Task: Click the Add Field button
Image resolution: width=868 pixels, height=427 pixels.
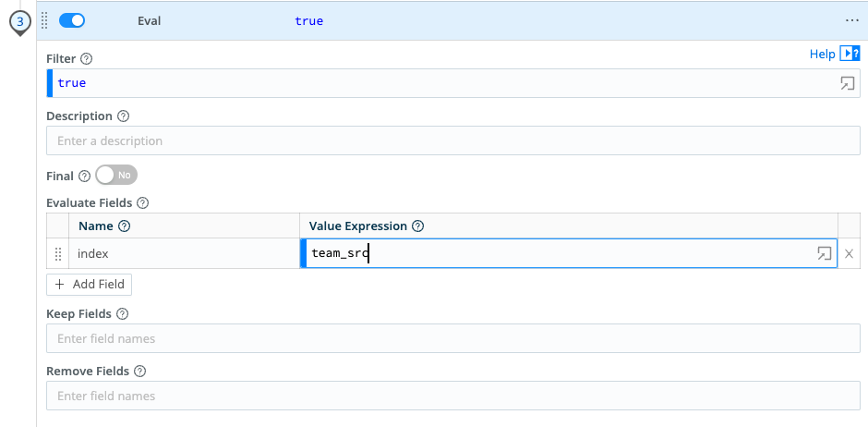Action: click(90, 285)
